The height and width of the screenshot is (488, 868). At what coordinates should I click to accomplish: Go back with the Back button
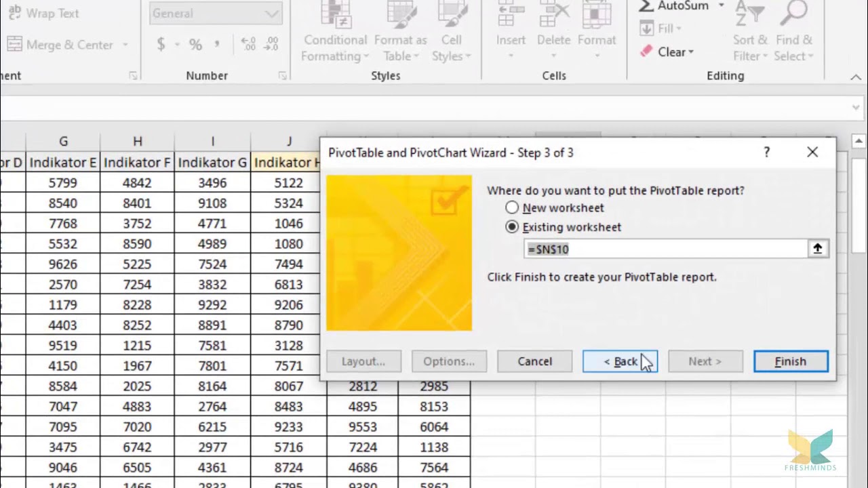tap(620, 361)
